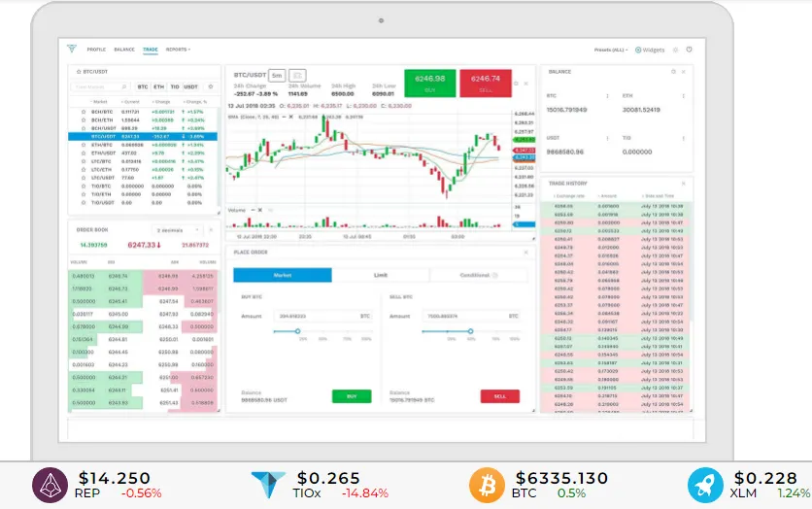The width and height of the screenshot is (812, 509).
Task: Close the Place Order widget
Action: pos(526,253)
